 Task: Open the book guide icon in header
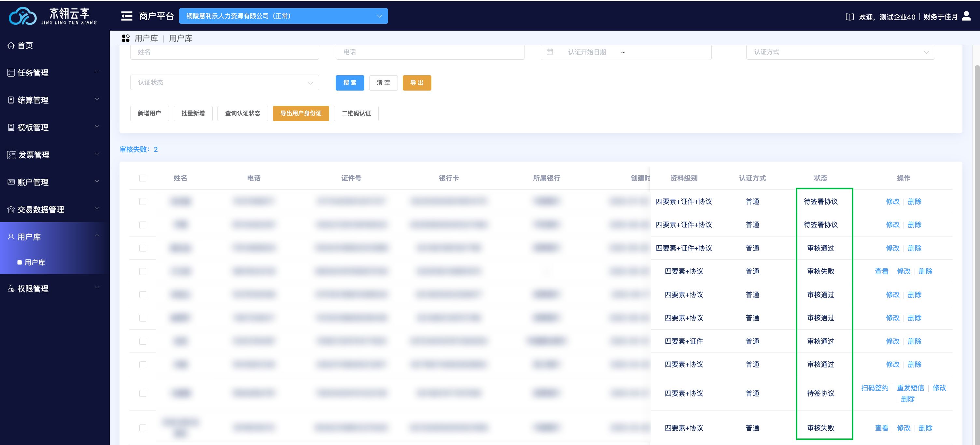click(x=849, y=17)
